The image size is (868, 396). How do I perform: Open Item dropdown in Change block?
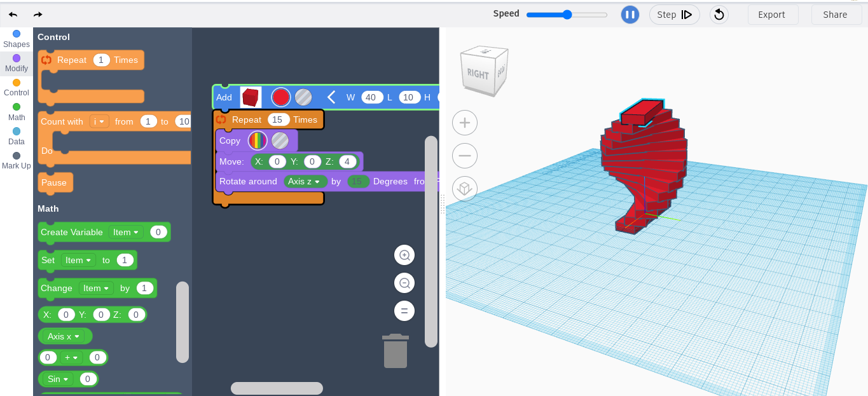pos(96,288)
